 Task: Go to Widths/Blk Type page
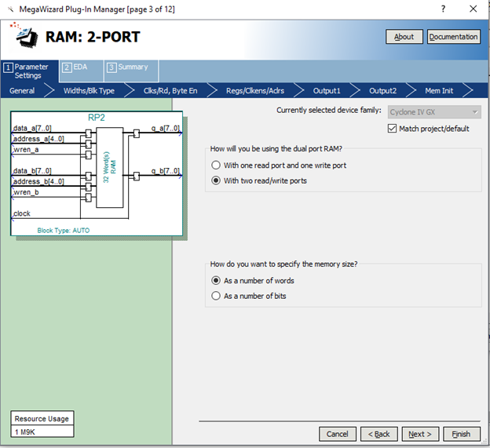tap(89, 91)
